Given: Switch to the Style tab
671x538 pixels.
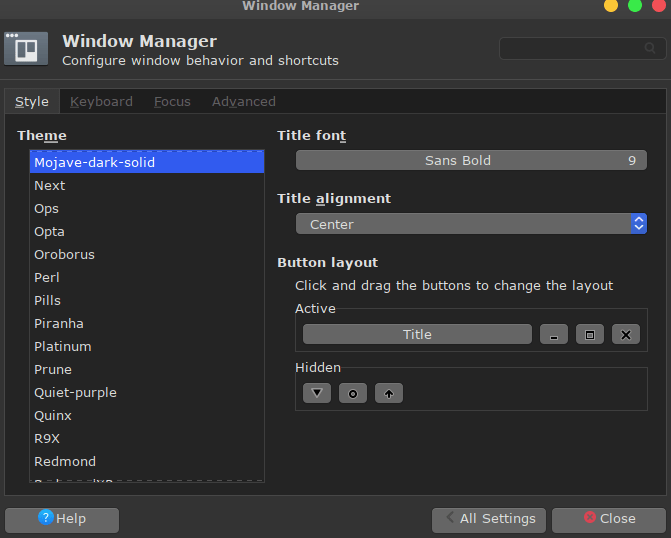Looking at the screenshot, I should click(32, 101).
